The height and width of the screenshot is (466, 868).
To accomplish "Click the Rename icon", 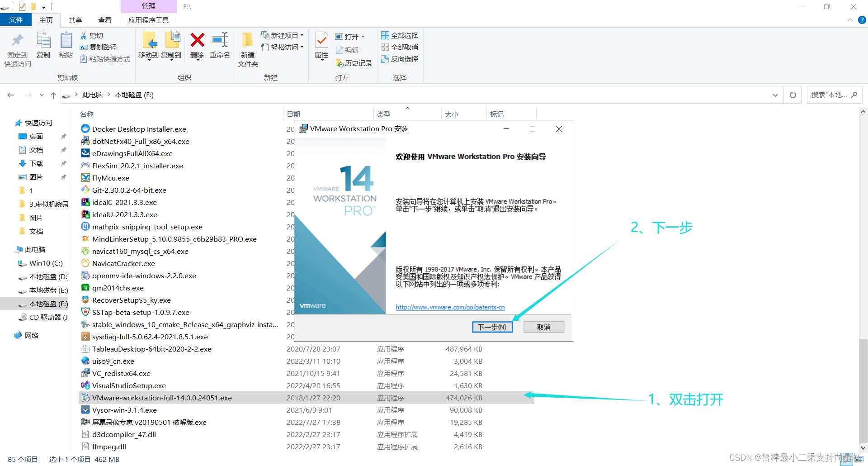I will pos(220,40).
